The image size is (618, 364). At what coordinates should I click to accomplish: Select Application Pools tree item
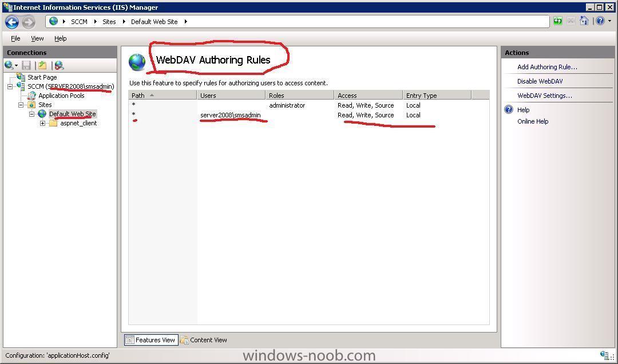pyautogui.click(x=61, y=96)
